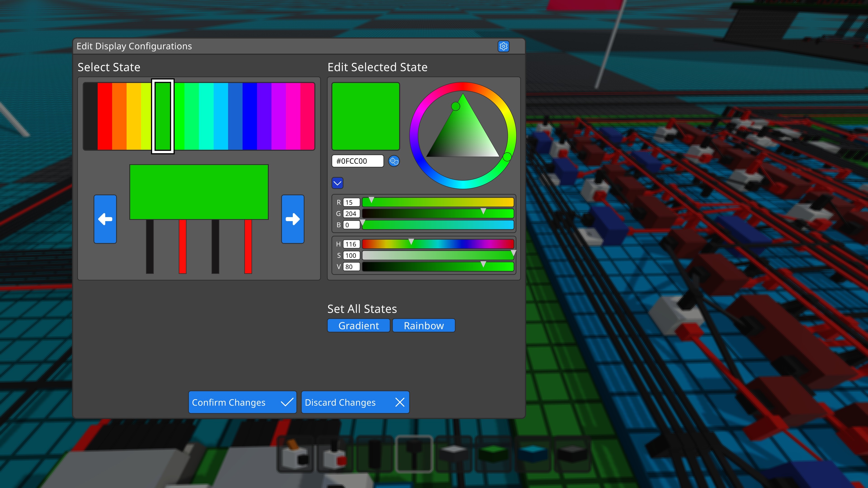Click the blue channel slider
Viewport: 868px width, 488px height.
point(438,225)
